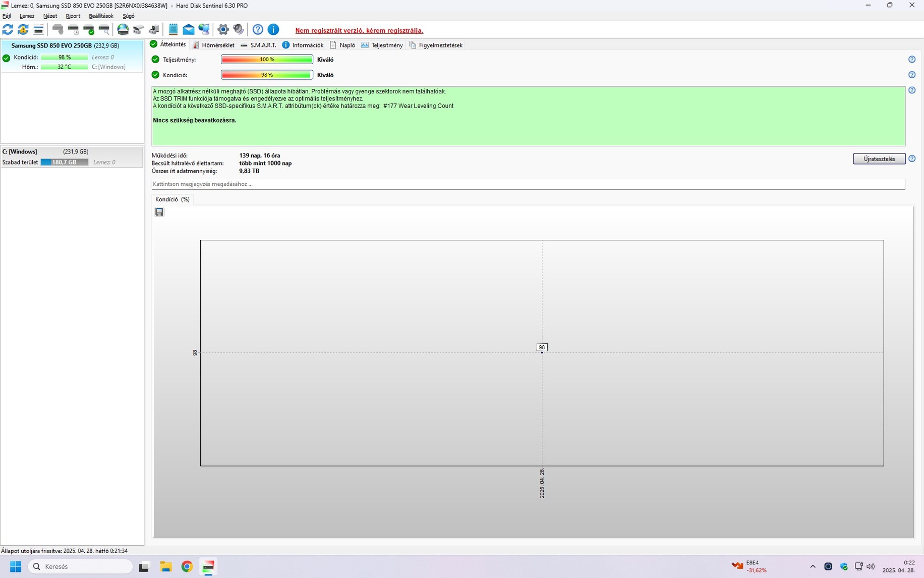Click the comment field 'Kattintson megjegyzés megadásához'

point(528,184)
